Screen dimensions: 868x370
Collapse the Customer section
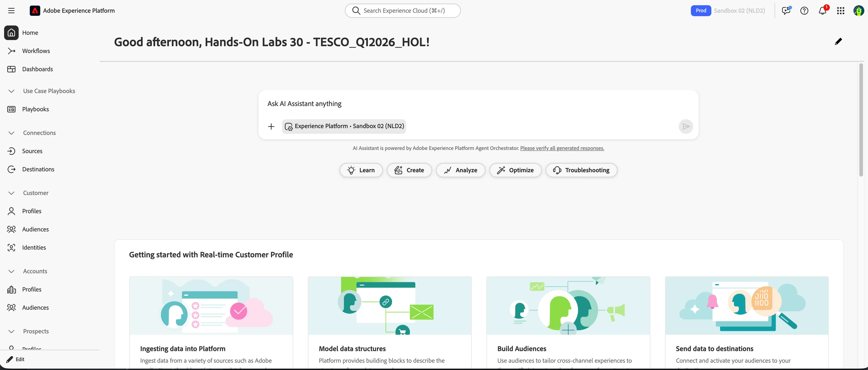[x=11, y=193]
